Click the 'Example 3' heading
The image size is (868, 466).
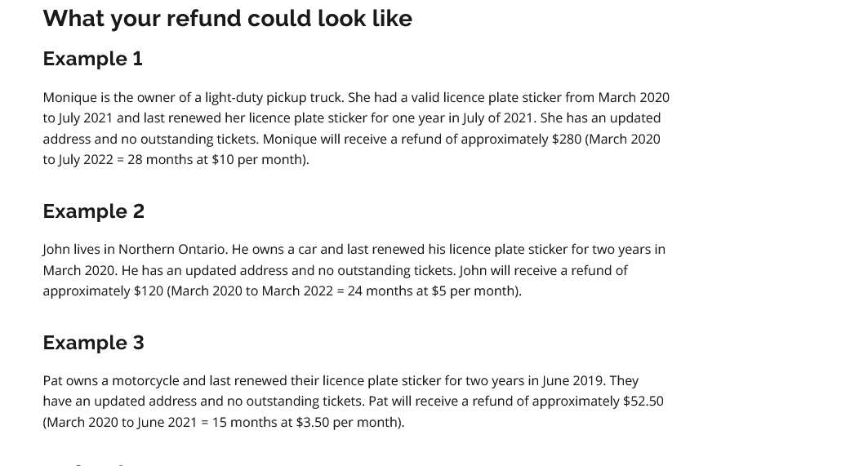pyautogui.click(x=94, y=343)
